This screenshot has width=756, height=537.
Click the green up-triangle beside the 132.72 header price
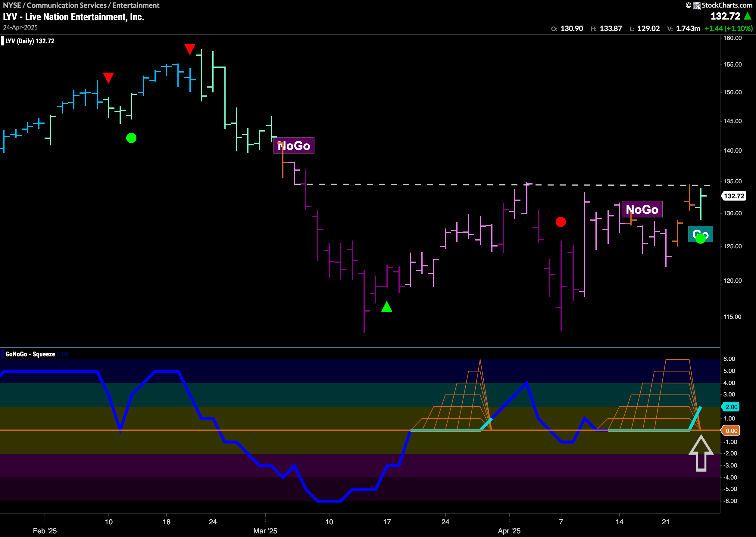click(747, 16)
